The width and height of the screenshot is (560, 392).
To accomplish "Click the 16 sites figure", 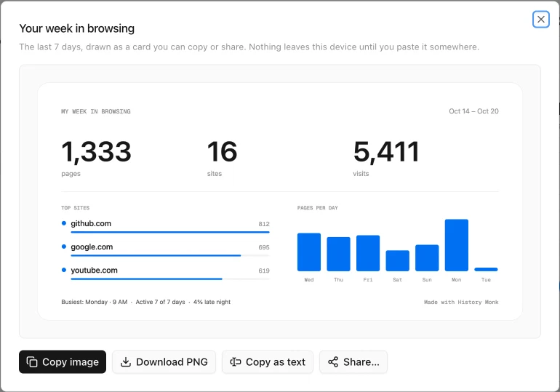I will [x=222, y=152].
